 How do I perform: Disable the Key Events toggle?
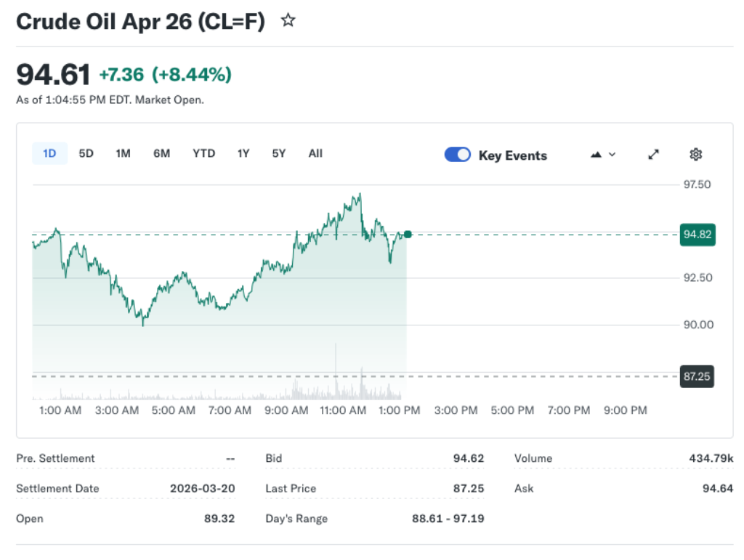(457, 155)
